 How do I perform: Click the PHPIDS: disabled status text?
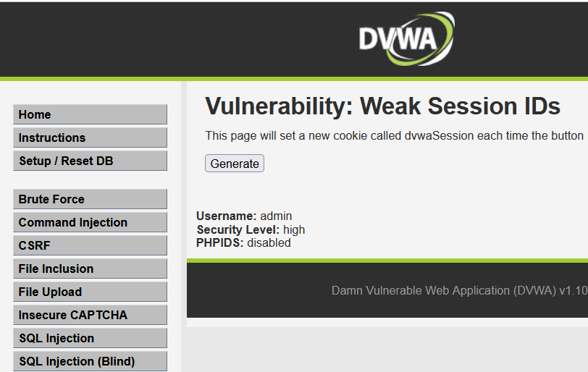click(x=243, y=242)
